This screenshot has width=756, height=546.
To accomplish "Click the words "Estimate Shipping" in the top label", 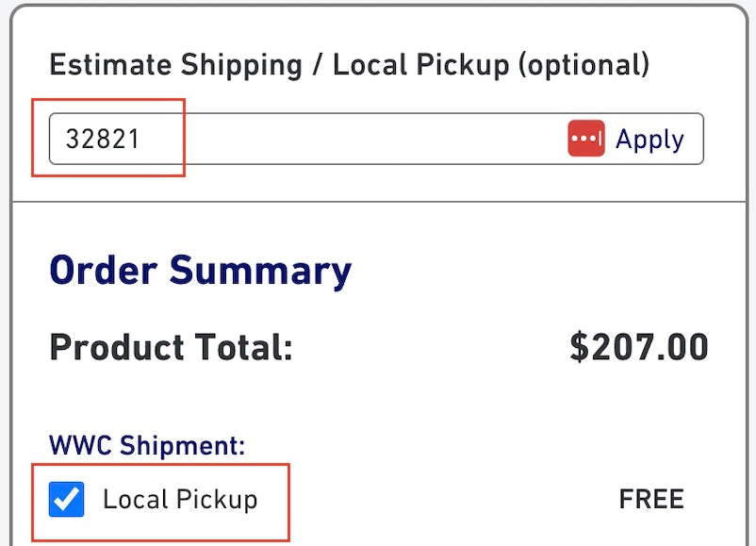I will tap(175, 65).
